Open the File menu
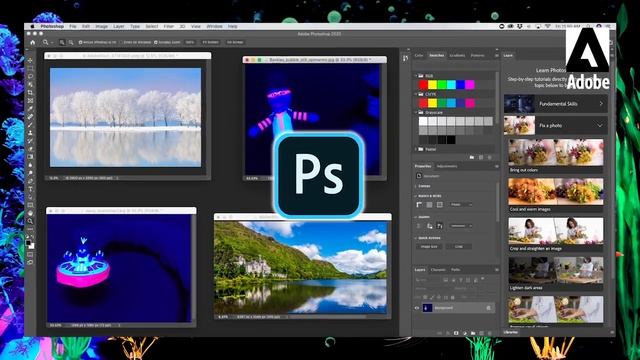The height and width of the screenshot is (360, 640). point(73,26)
